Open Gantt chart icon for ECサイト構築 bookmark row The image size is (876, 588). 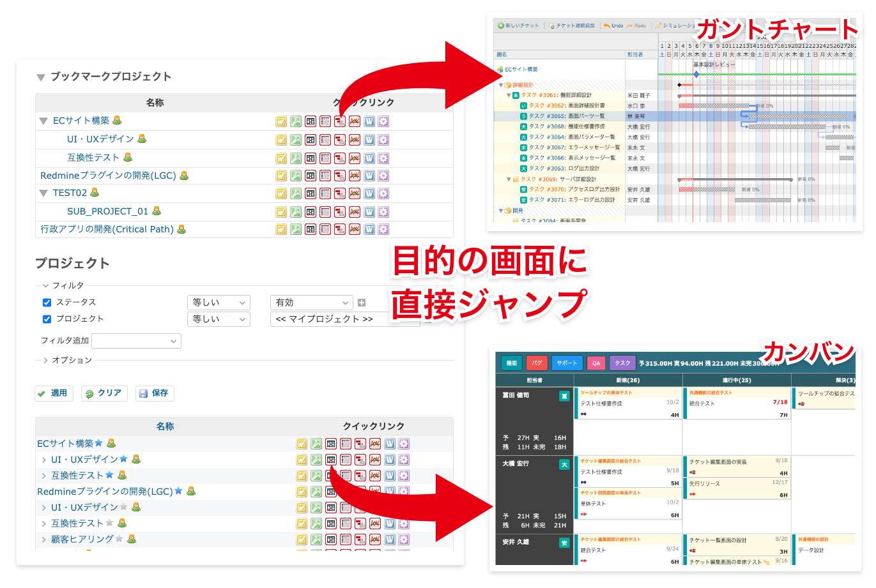[340, 121]
